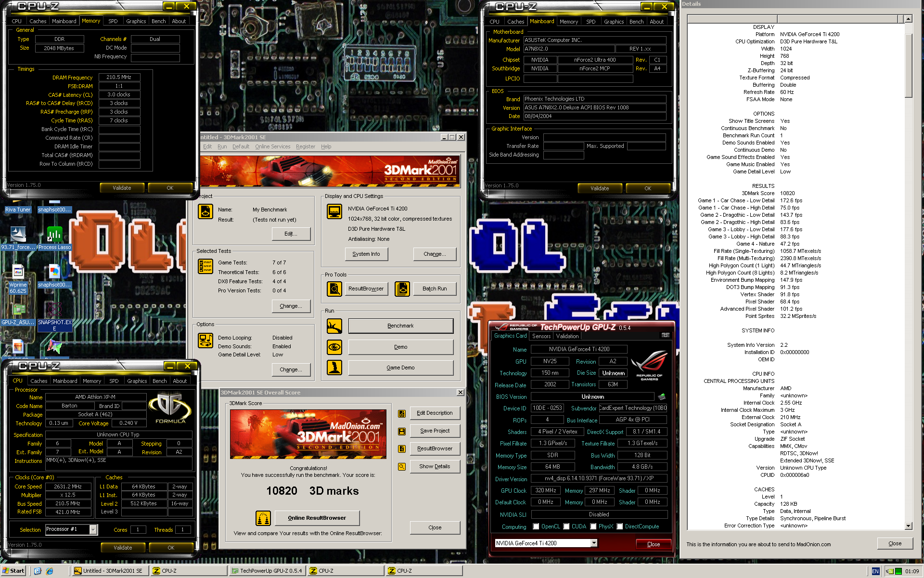Click the icon beside Edit Description
This screenshot has height=578, width=924.
[x=402, y=413]
